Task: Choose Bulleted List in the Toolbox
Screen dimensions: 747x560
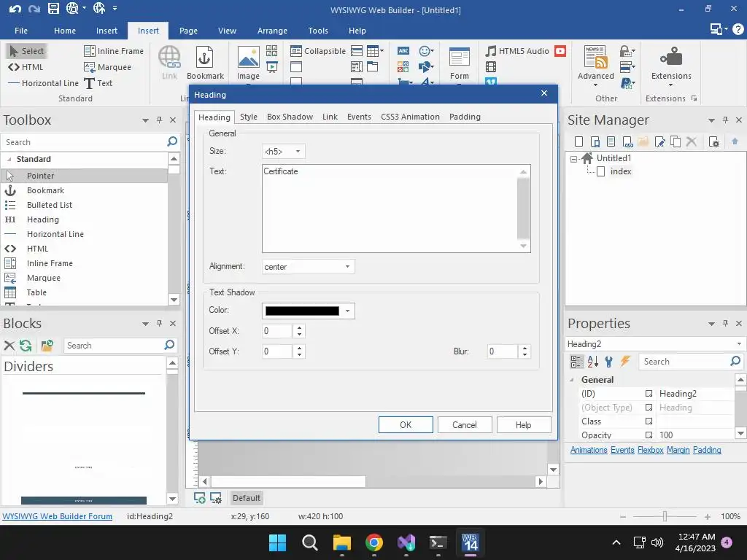Action: click(50, 205)
